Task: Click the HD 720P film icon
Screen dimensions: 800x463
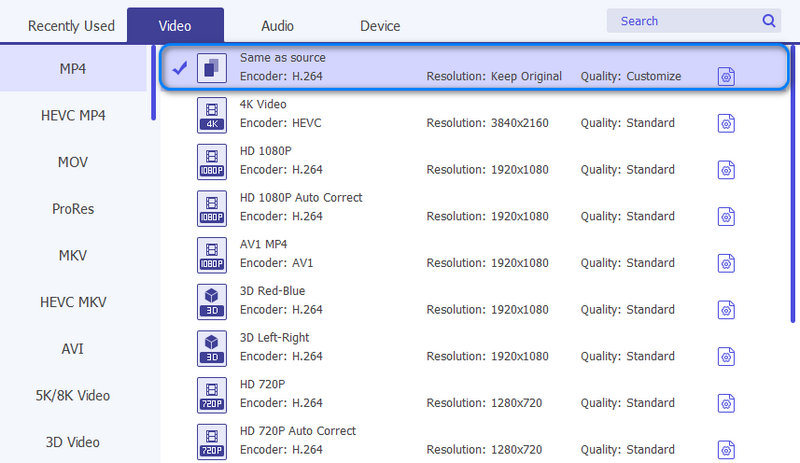Action: pos(212,395)
